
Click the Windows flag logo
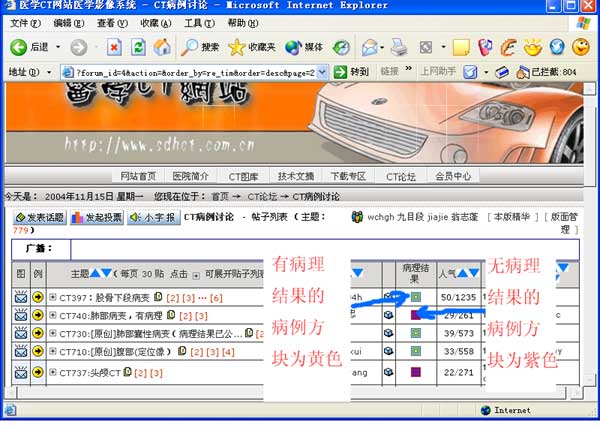583,23
